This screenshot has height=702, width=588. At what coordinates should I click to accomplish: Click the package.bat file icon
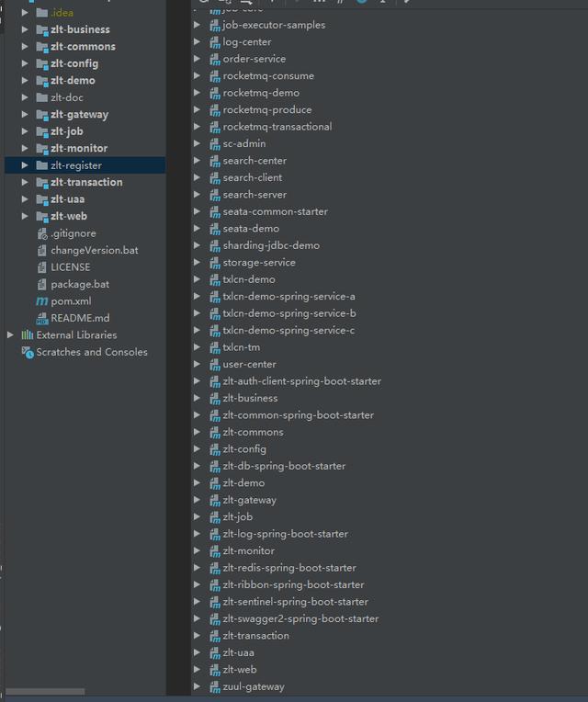(x=42, y=284)
